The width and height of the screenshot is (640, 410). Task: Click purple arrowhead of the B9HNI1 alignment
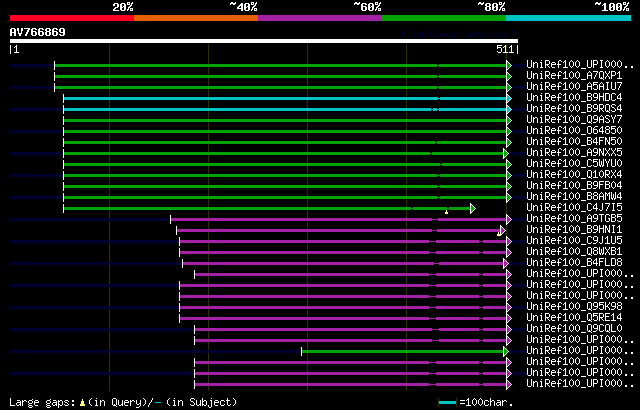503,230
